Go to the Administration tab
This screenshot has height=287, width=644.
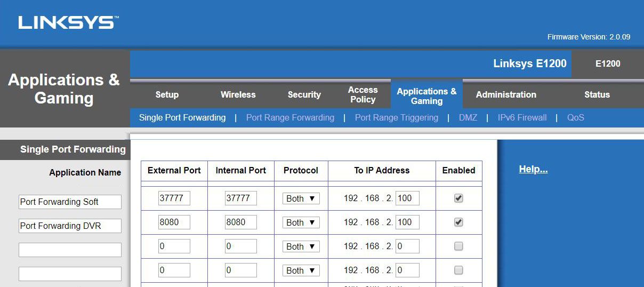[506, 94]
